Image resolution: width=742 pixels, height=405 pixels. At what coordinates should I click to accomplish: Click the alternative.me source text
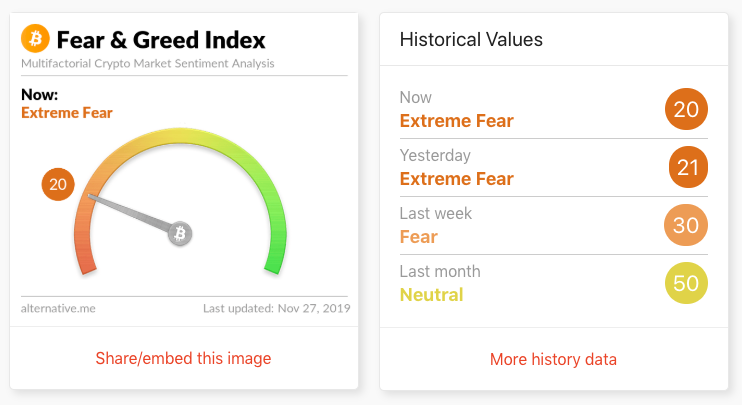[58, 308]
